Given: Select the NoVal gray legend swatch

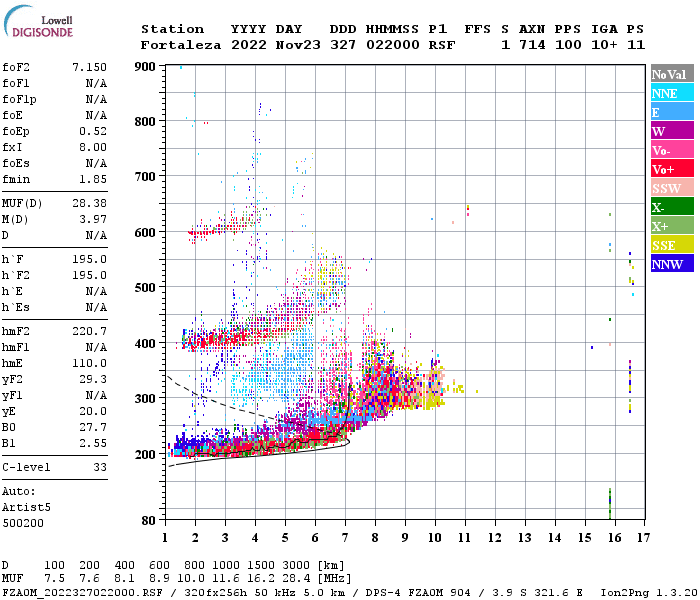Looking at the screenshot, I should (x=672, y=74).
